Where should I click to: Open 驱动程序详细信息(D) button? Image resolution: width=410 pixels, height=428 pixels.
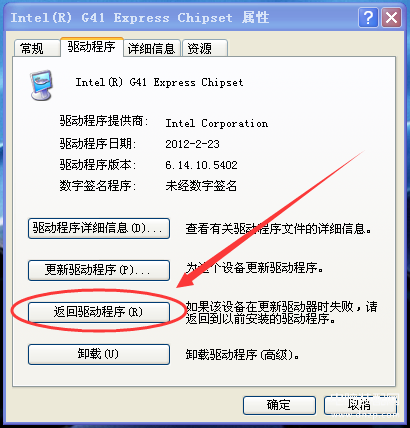click(99, 228)
